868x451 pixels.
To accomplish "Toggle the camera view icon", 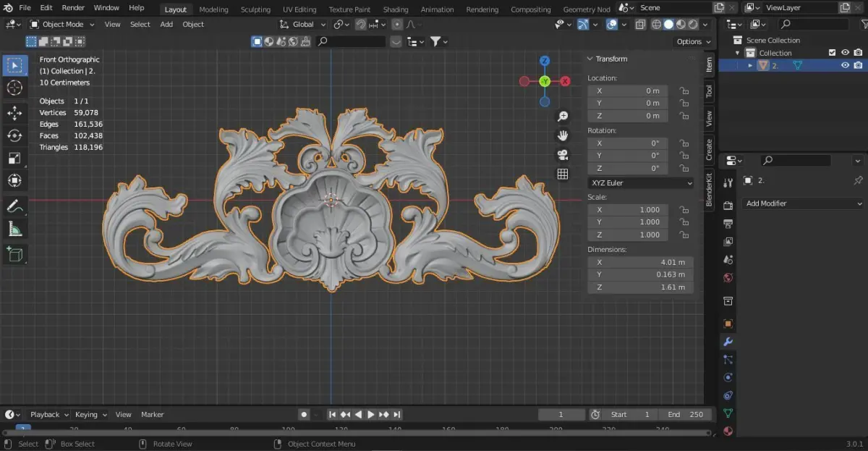I will (563, 154).
